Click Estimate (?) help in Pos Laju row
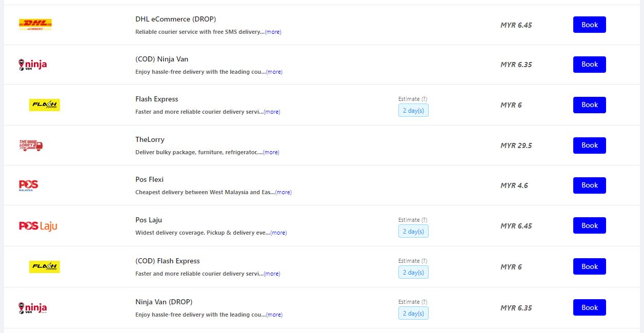 pos(413,220)
